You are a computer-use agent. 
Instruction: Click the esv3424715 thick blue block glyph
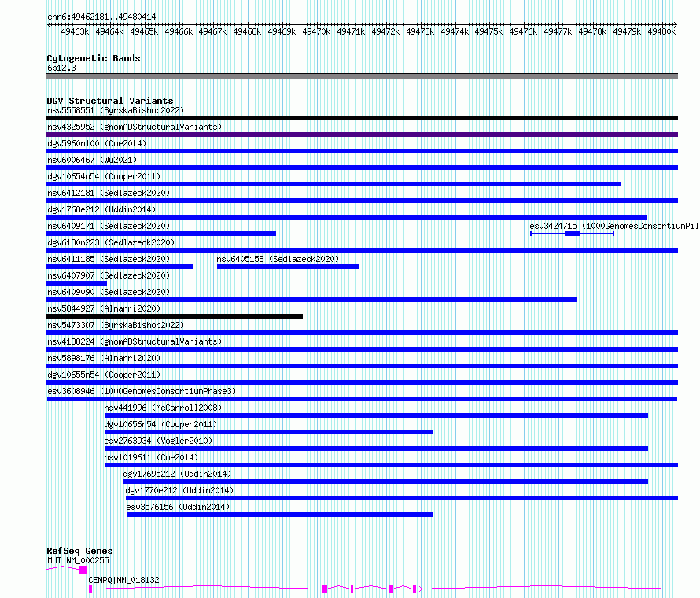[x=572, y=234]
